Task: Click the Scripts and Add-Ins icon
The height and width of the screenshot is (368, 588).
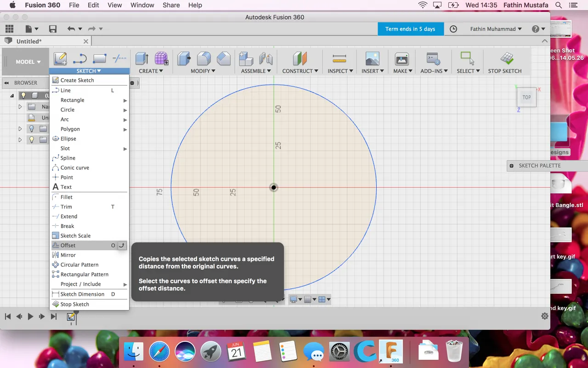Action: (x=433, y=58)
